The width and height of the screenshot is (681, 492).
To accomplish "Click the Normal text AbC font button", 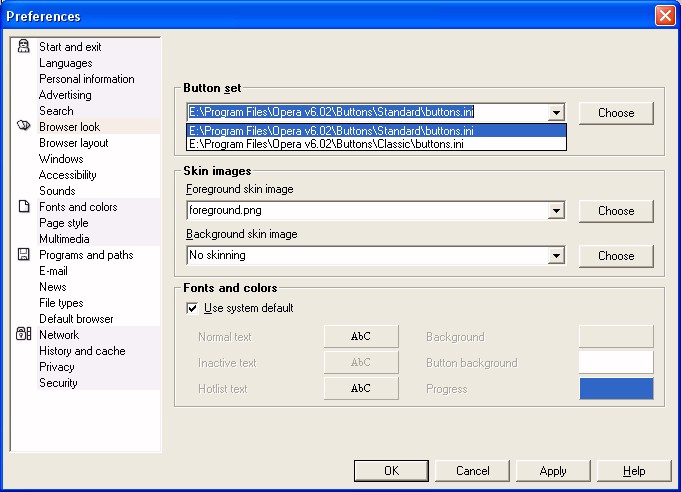I will (361, 337).
